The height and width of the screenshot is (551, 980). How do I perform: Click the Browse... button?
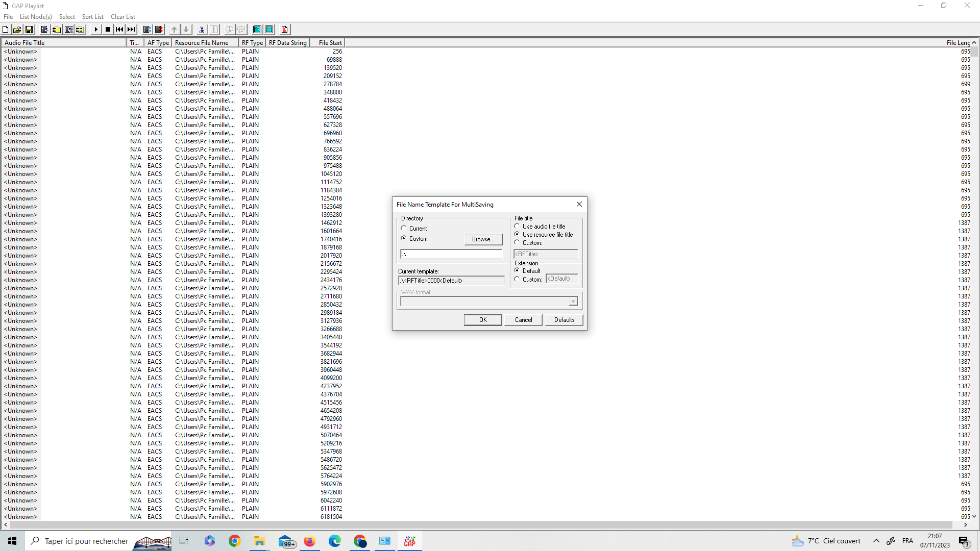[483, 239]
